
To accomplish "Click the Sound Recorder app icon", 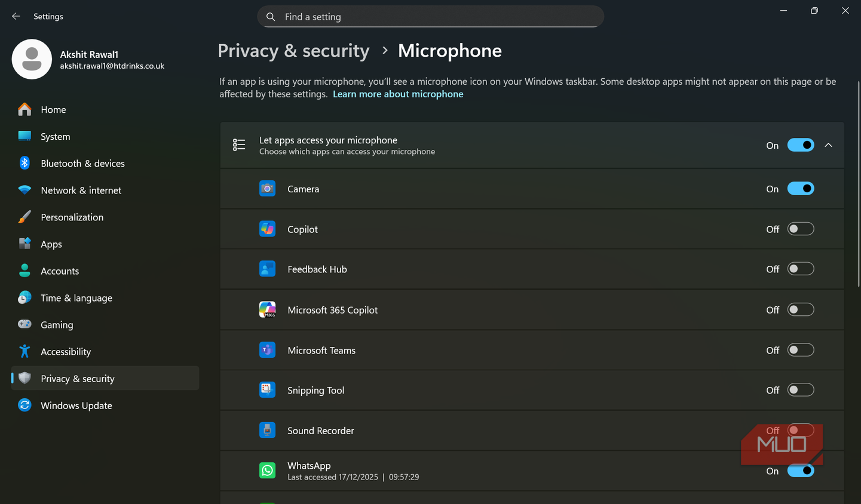I will point(267,430).
